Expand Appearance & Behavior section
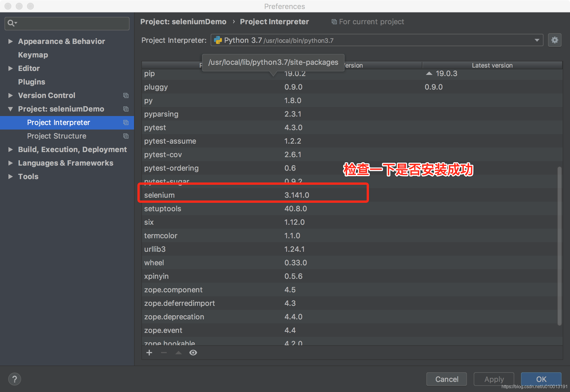The width and height of the screenshot is (570, 392). [10, 41]
